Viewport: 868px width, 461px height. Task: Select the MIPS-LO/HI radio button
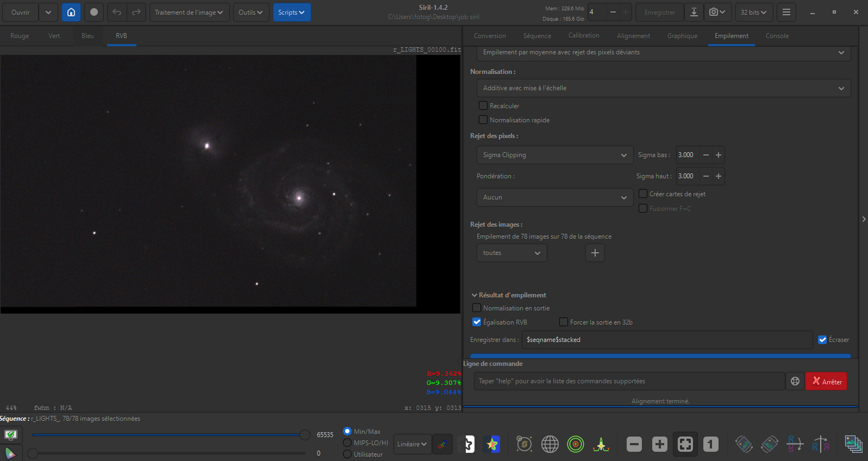tap(348, 442)
